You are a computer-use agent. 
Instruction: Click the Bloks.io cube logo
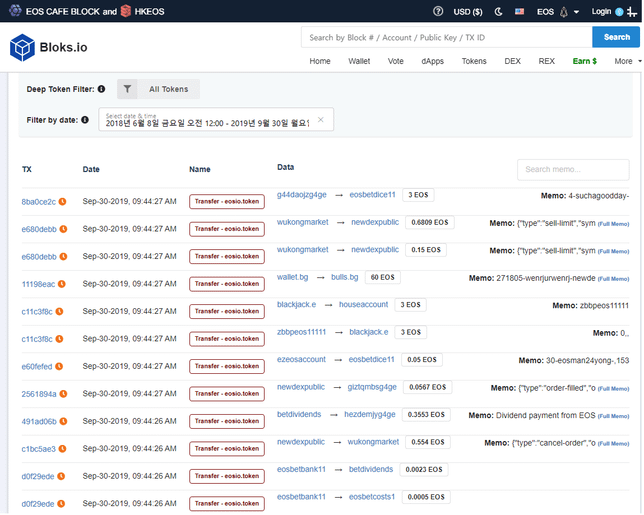(x=22, y=47)
